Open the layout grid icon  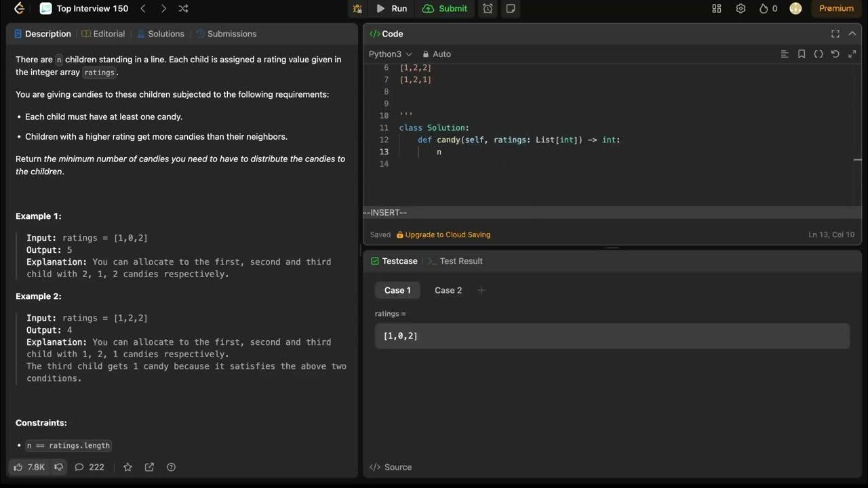pyautogui.click(x=717, y=9)
